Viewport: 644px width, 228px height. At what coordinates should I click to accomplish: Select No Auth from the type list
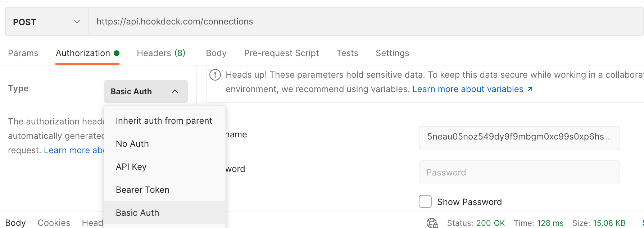click(x=132, y=144)
